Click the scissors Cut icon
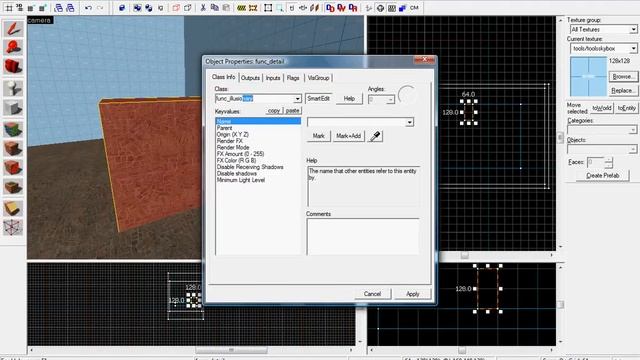The height and width of the screenshot is (360, 640). point(203,8)
